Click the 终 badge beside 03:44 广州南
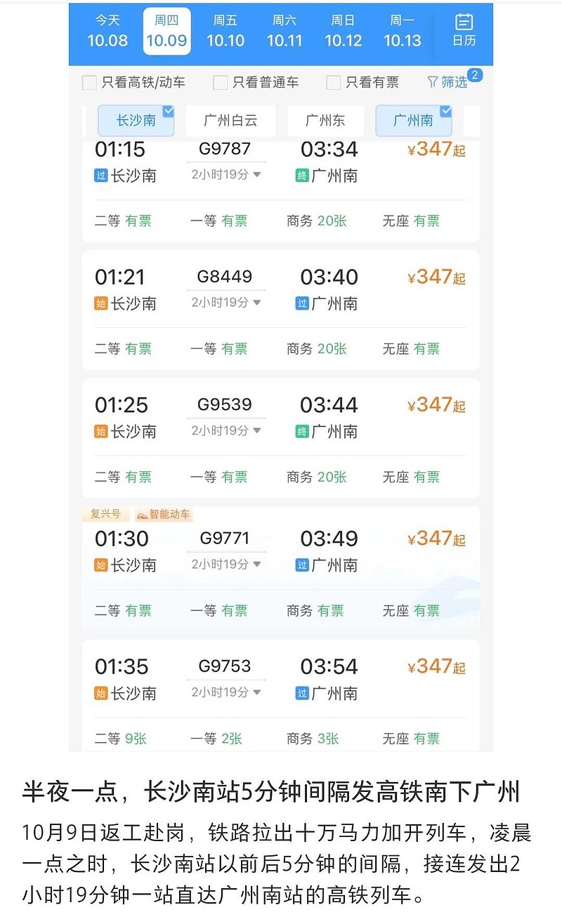 (302, 431)
